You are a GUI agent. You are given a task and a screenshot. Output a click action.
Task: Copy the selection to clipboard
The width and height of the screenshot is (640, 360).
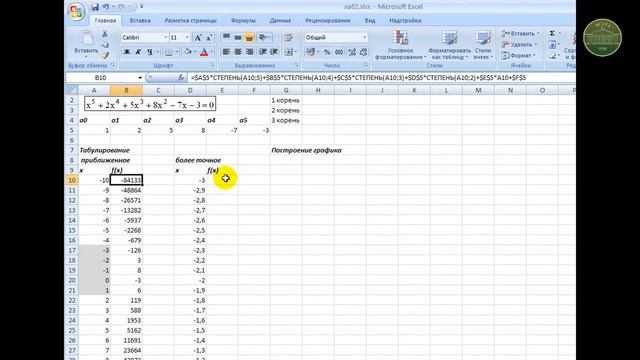pos(105,44)
